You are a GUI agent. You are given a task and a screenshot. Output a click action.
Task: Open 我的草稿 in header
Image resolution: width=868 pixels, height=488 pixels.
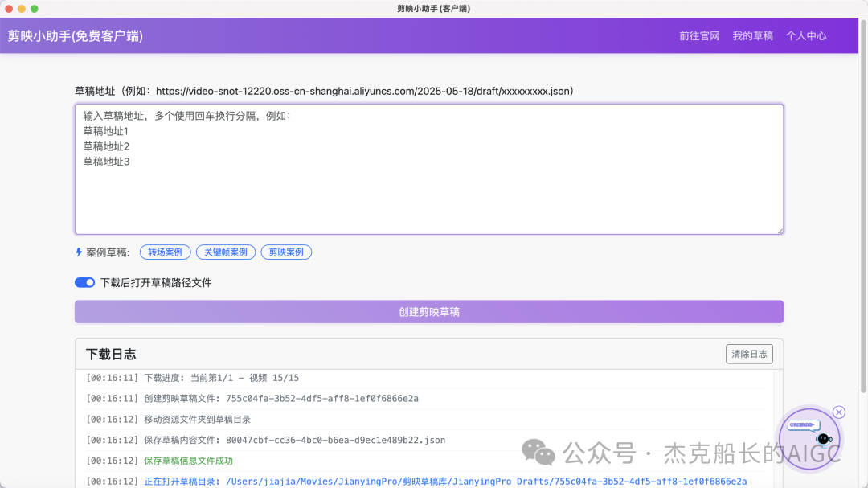(752, 36)
